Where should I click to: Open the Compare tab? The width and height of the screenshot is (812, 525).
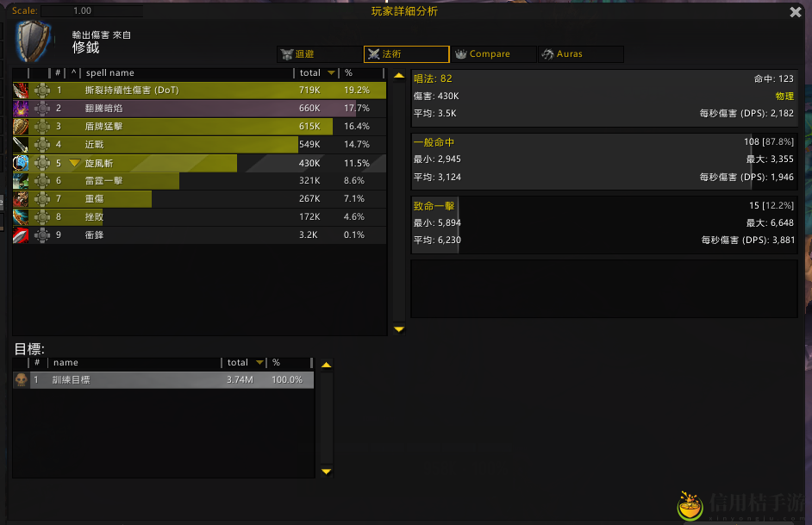(494, 53)
